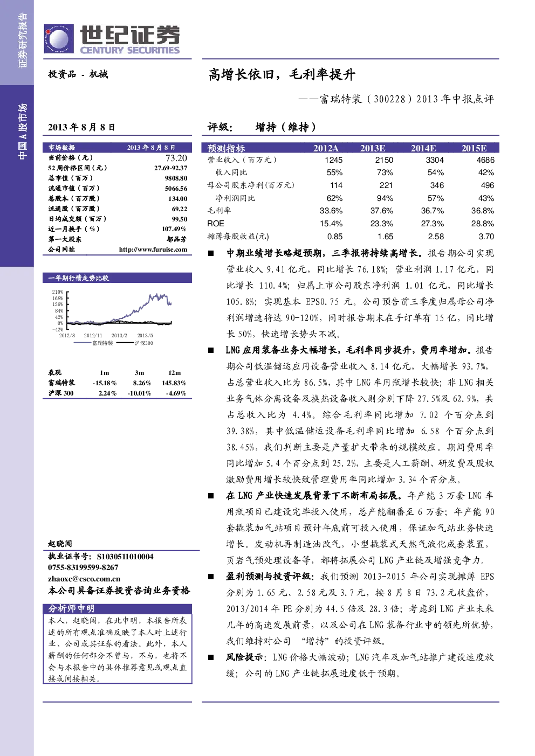The height and width of the screenshot is (756, 535).
Task: Click the date 2013年8月8日 above market data
Action: (x=81, y=127)
